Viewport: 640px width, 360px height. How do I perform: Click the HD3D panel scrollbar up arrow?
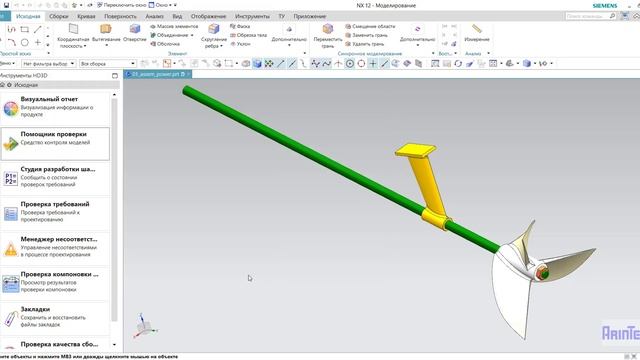click(x=114, y=95)
